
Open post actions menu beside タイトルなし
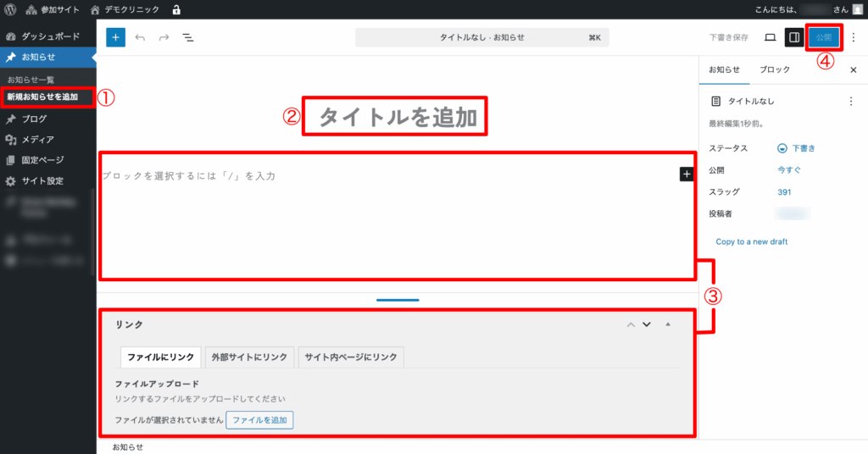(851, 101)
